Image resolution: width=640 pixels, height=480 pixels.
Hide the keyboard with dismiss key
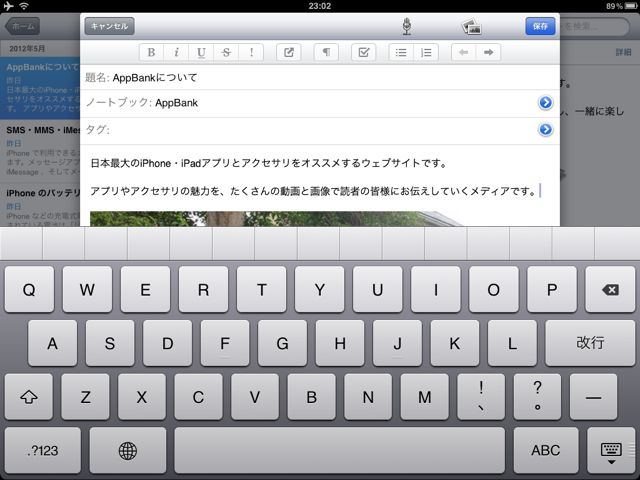(611, 451)
